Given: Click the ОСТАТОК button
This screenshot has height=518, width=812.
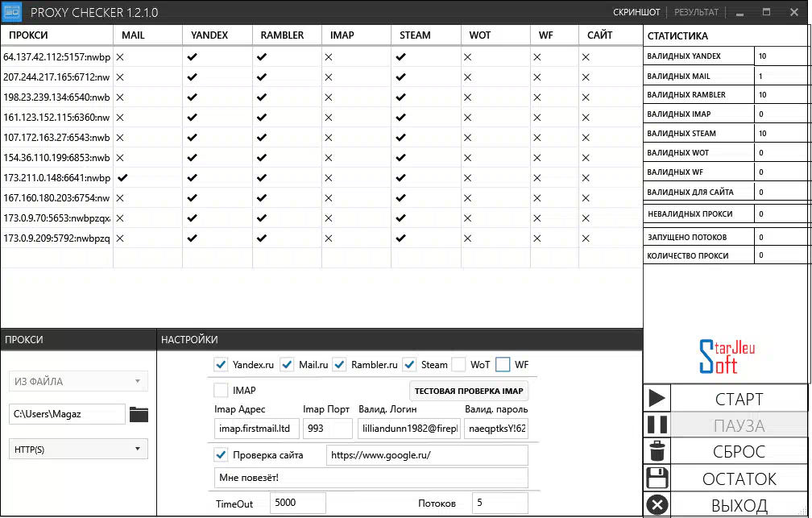Looking at the screenshot, I should (739, 479).
